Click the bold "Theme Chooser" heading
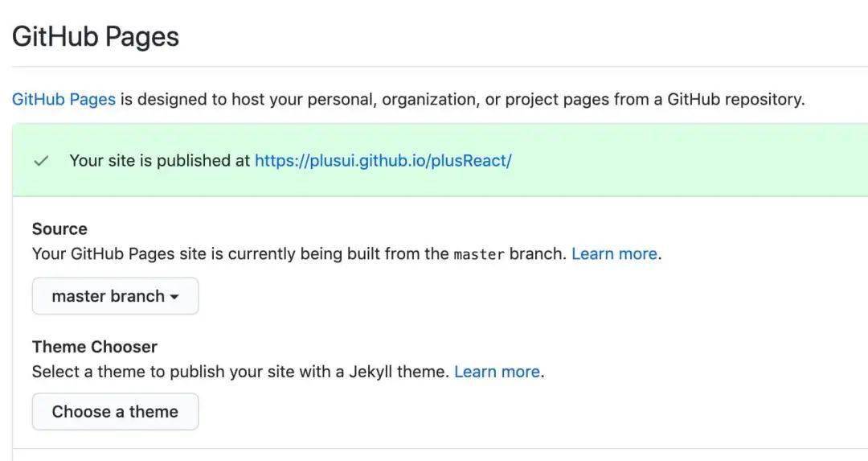868x461 pixels. pos(95,347)
